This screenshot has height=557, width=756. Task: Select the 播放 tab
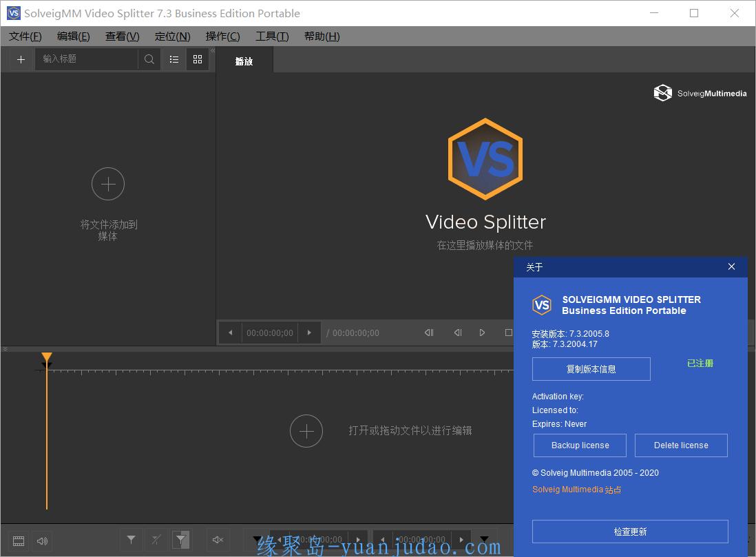(244, 61)
